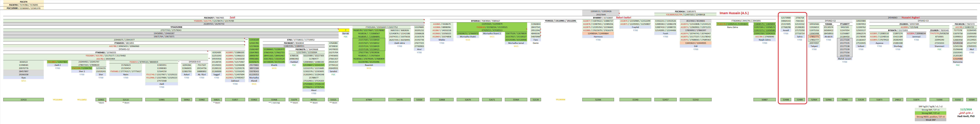
Task: Click the green 67004 kit box
Action: tap(369, 100)
